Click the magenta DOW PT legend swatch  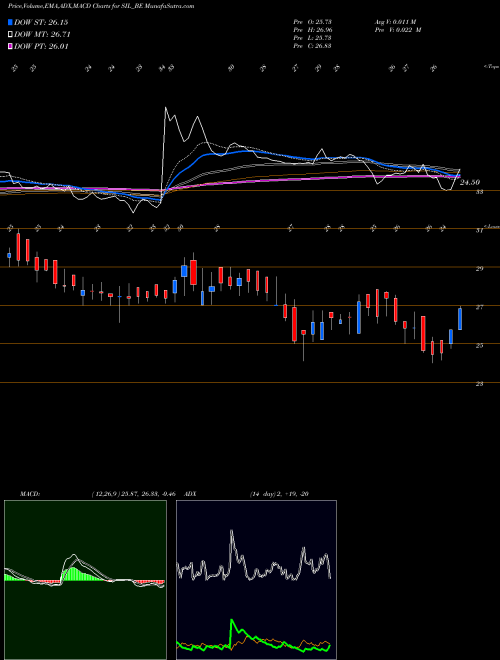coord(11,47)
